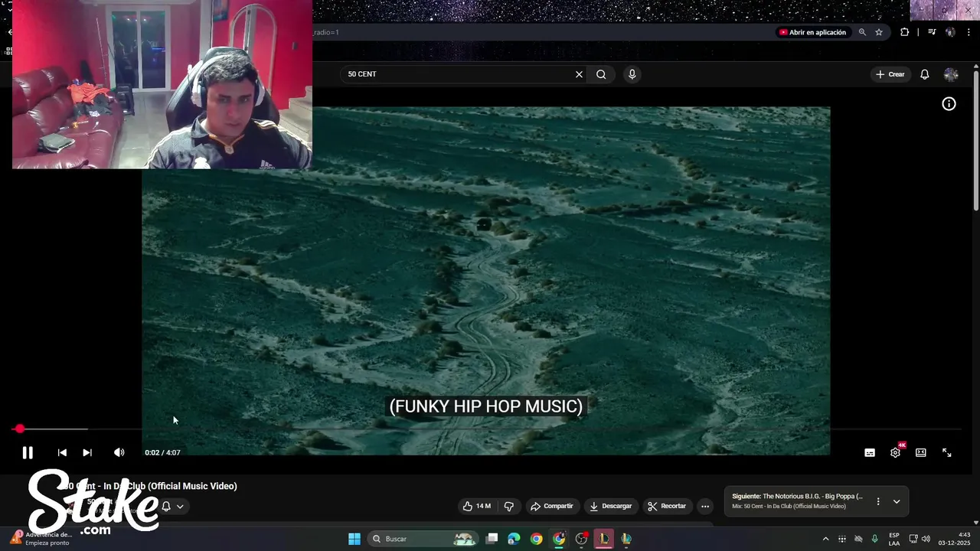The image size is (980, 551).
Task: Switch ESP LAA keyboard language
Action: [894, 539]
